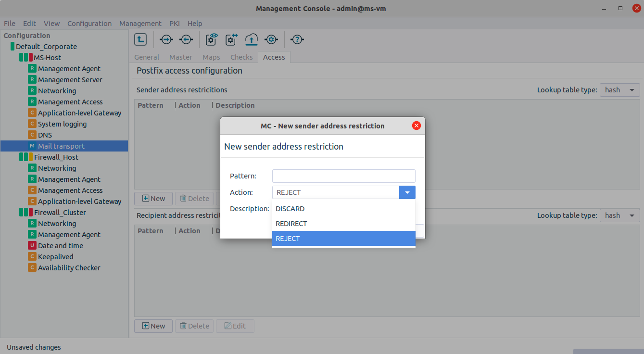Click the right-arrow toolbar icon
Viewport: 644px width, 354px height.
[166, 39]
